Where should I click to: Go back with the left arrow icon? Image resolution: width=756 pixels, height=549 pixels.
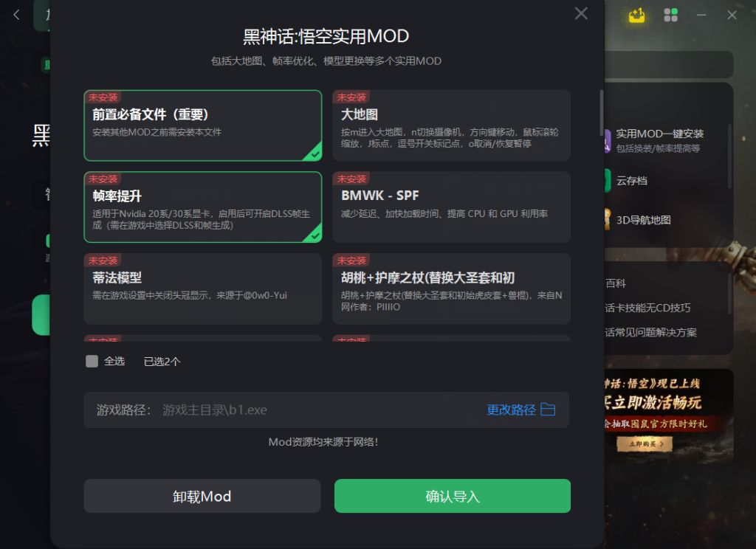click(16, 15)
